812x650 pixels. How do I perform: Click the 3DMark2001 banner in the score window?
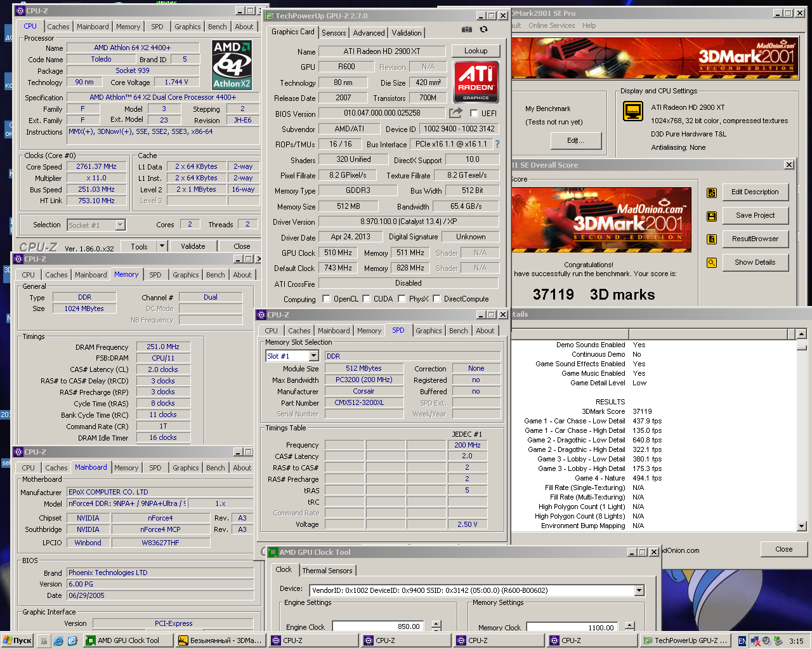pyautogui.click(x=601, y=219)
